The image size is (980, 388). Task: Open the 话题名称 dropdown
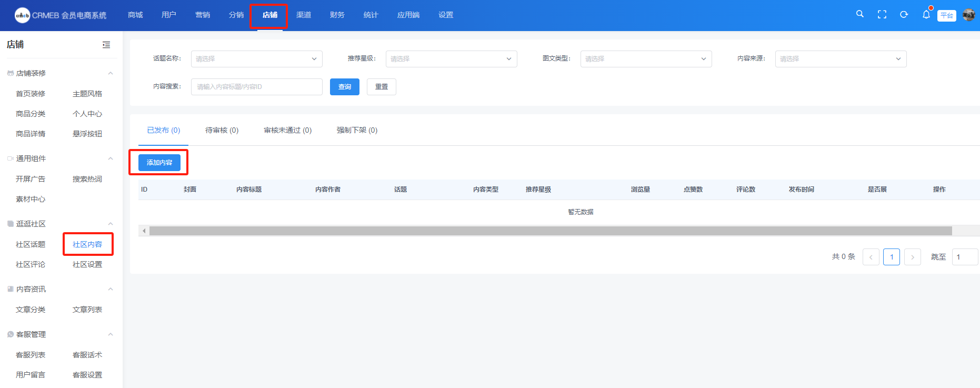[256, 59]
